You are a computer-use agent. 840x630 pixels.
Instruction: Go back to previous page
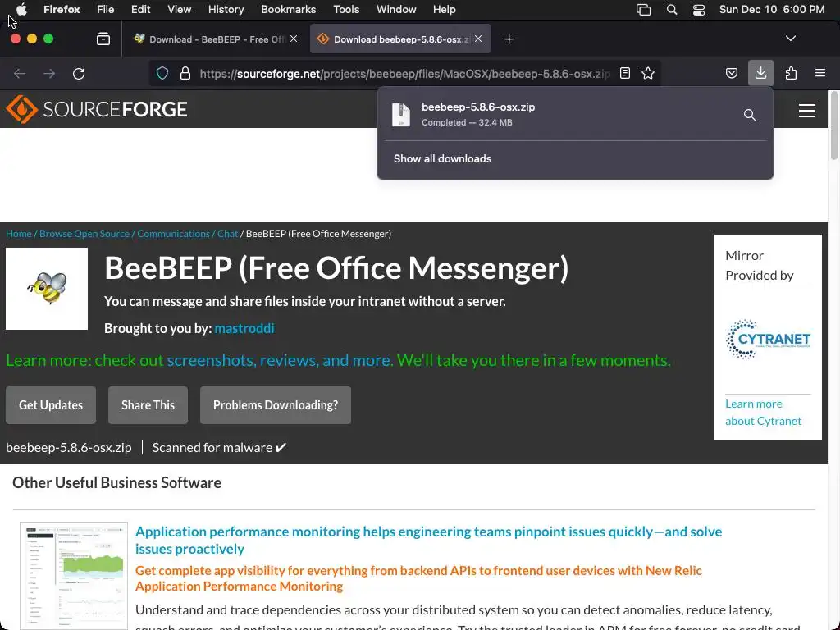[20, 73]
